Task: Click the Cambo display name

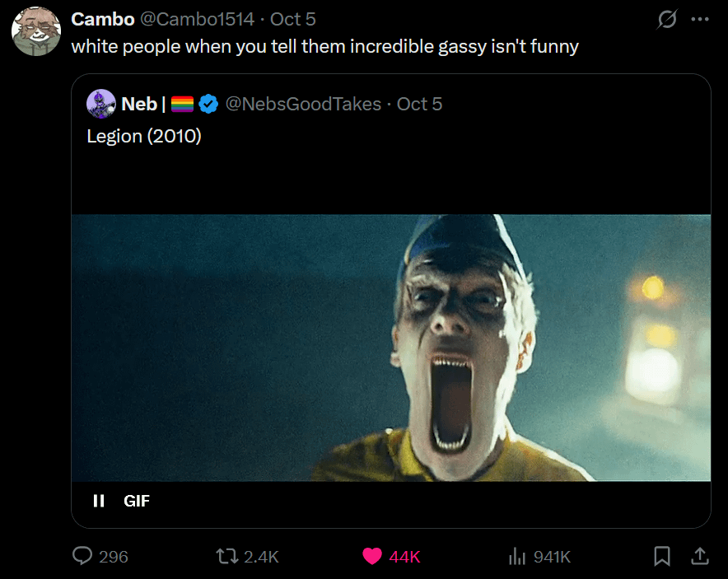Action: point(103,19)
